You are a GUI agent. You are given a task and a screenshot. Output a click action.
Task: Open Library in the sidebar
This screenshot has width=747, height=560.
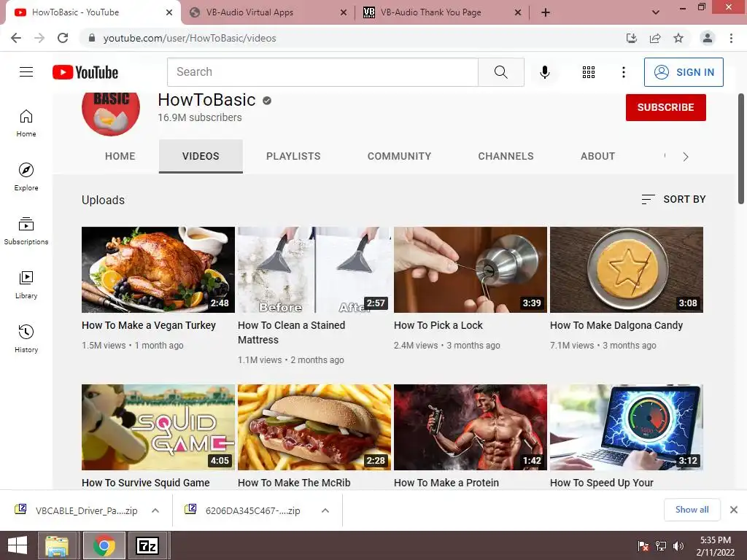pyautogui.click(x=26, y=285)
